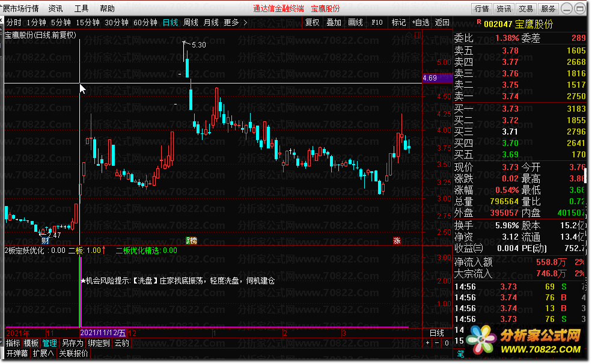Image resolution: width=592 pixels, height=364 pixels.
Task: Open the 工具 menu
Action: coord(81,8)
